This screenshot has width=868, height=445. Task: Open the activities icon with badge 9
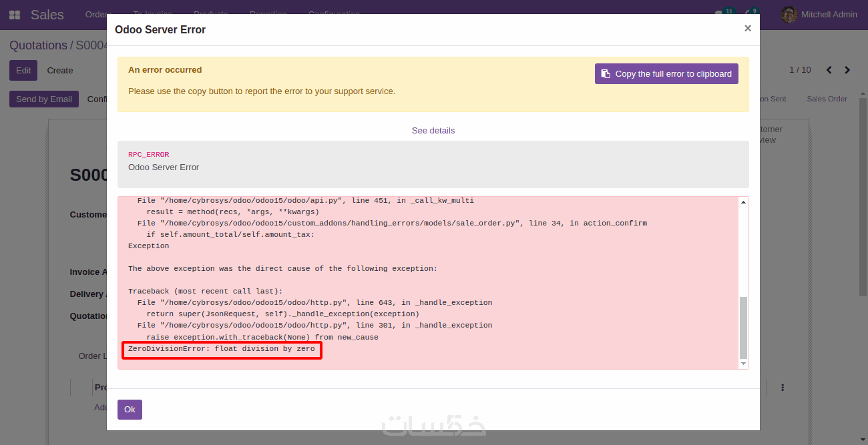click(751, 13)
